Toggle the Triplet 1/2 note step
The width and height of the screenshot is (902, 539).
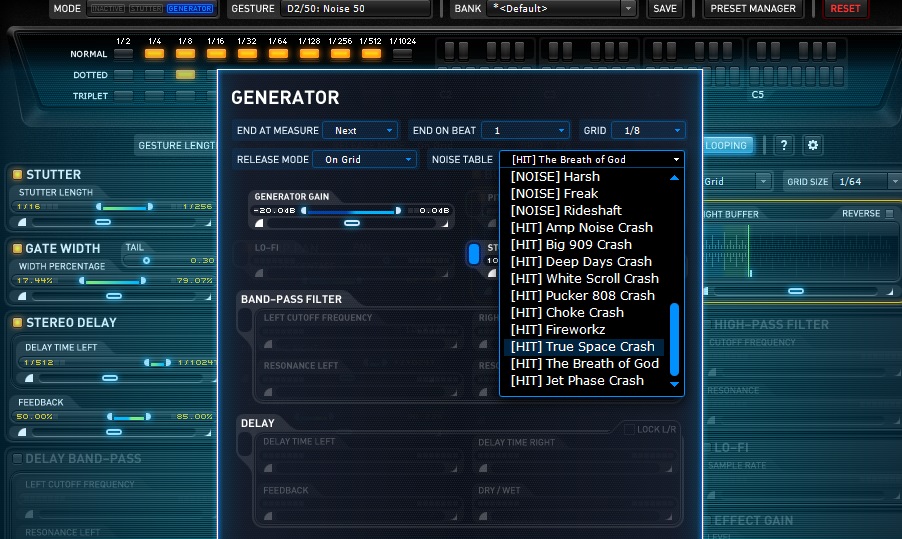pos(123,95)
